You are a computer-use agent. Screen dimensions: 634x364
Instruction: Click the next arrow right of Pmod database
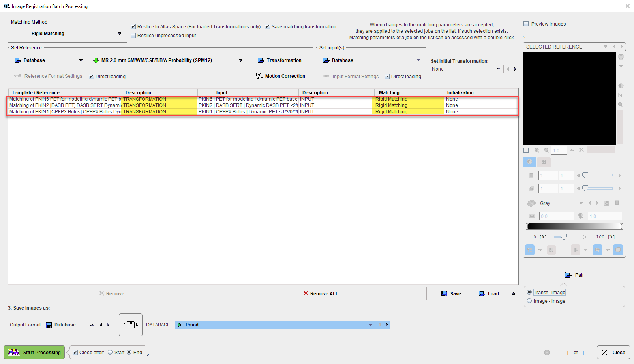[x=387, y=325]
